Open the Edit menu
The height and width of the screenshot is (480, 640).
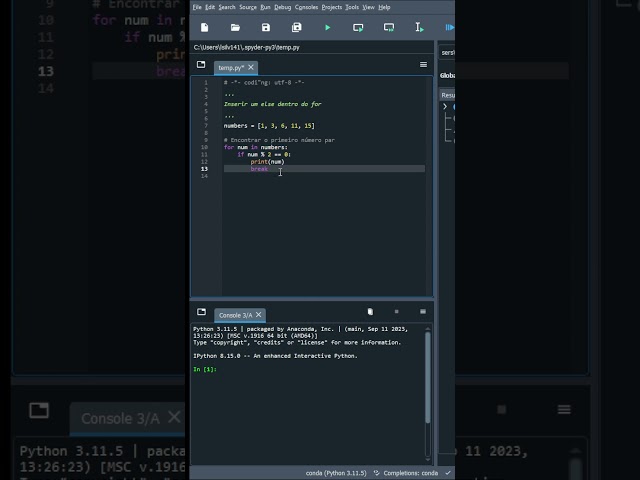coord(210,7)
